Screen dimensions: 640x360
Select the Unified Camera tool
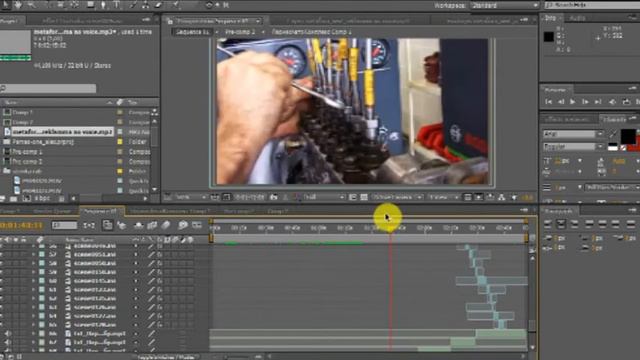(x=60, y=5)
